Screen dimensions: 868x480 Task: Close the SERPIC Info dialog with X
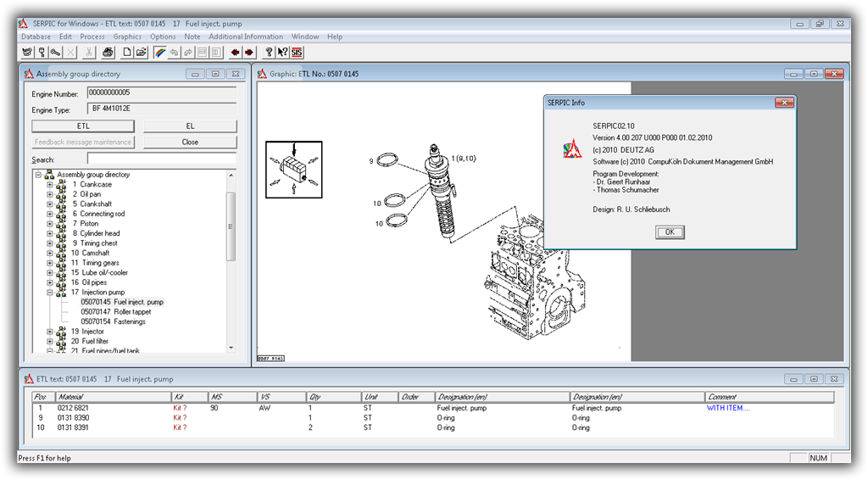[x=784, y=103]
